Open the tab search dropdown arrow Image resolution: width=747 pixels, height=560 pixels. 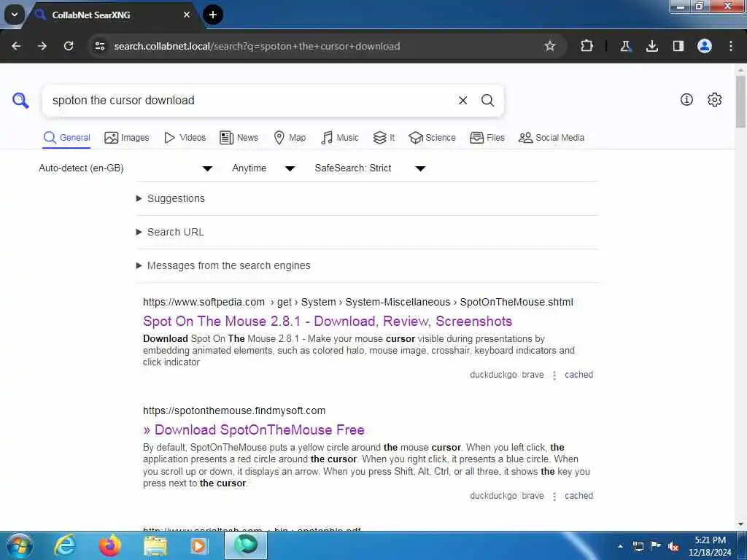click(x=15, y=15)
